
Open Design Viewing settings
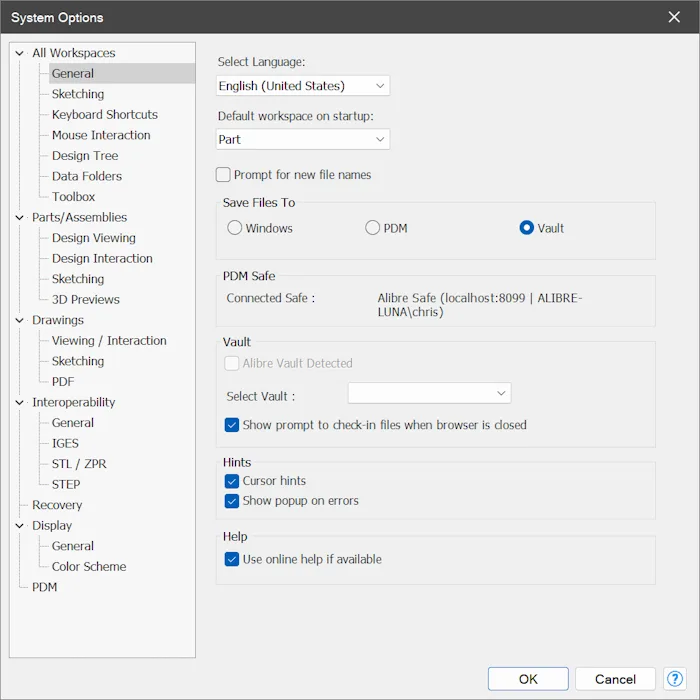click(x=93, y=238)
